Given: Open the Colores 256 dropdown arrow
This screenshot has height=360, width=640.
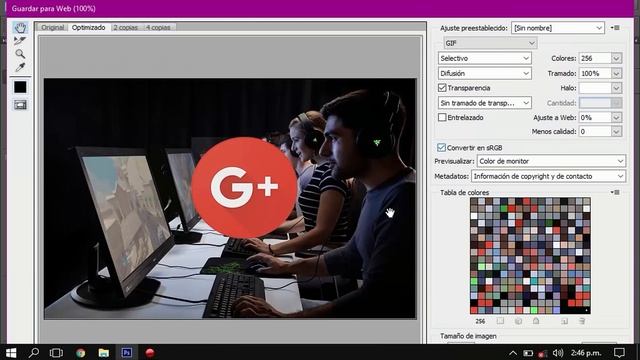Looking at the screenshot, I should coord(616,58).
